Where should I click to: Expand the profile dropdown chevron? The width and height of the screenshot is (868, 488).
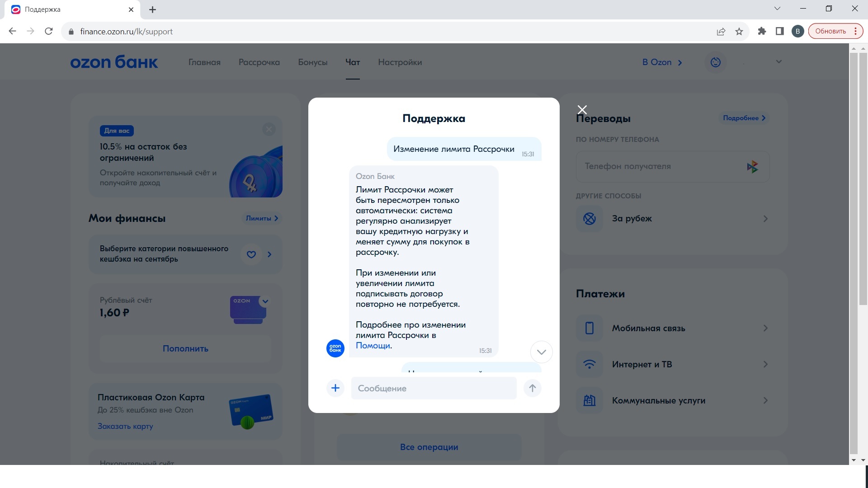click(778, 62)
